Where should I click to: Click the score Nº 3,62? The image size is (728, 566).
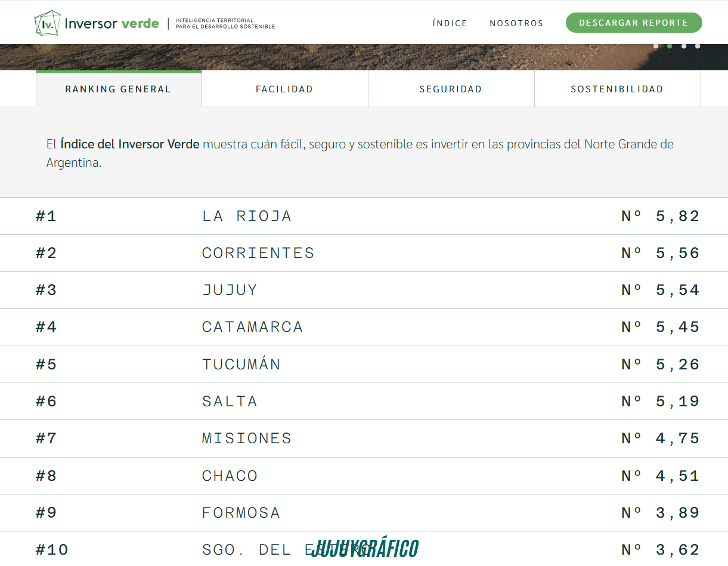(x=661, y=549)
